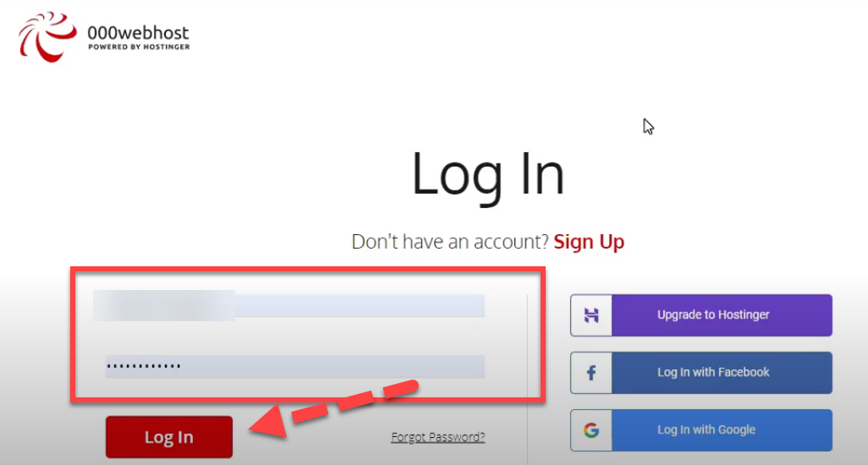Click the 000webhost wordmark text
Viewport: 868px width, 465px height.
coord(138,33)
